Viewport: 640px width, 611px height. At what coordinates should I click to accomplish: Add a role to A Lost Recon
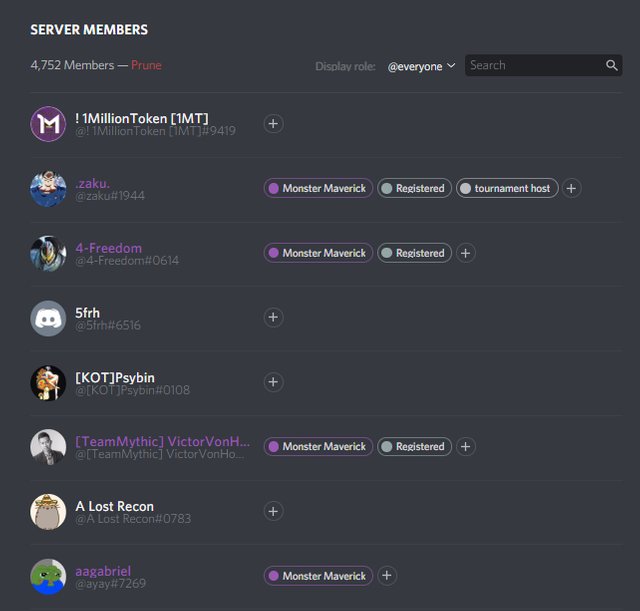pyautogui.click(x=273, y=511)
